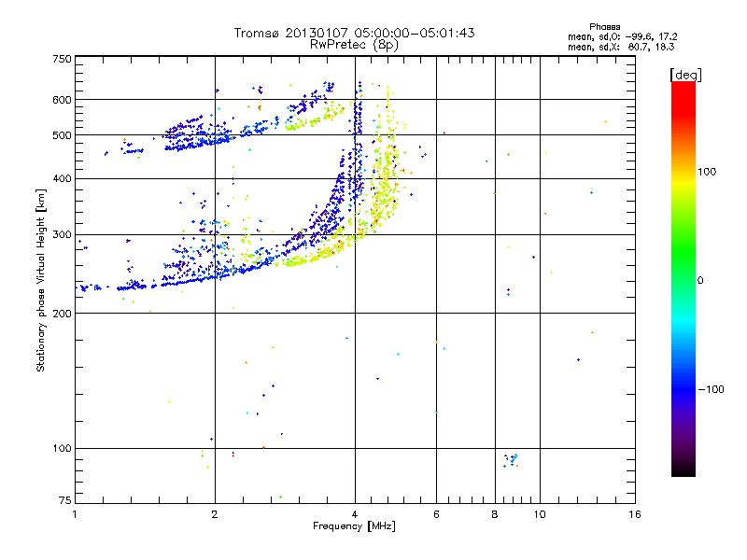Click the black bottom of the colorbar

tap(684, 469)
